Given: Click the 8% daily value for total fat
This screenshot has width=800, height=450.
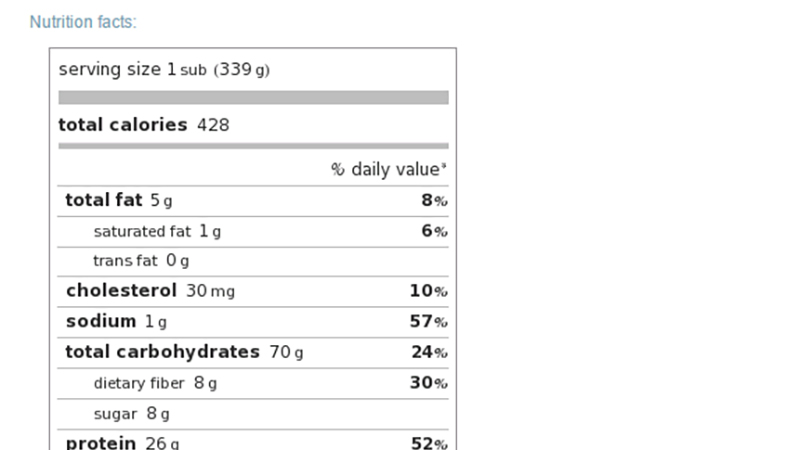Looking at the screenshot, I should pyautogui.click(x=434, y=201).
